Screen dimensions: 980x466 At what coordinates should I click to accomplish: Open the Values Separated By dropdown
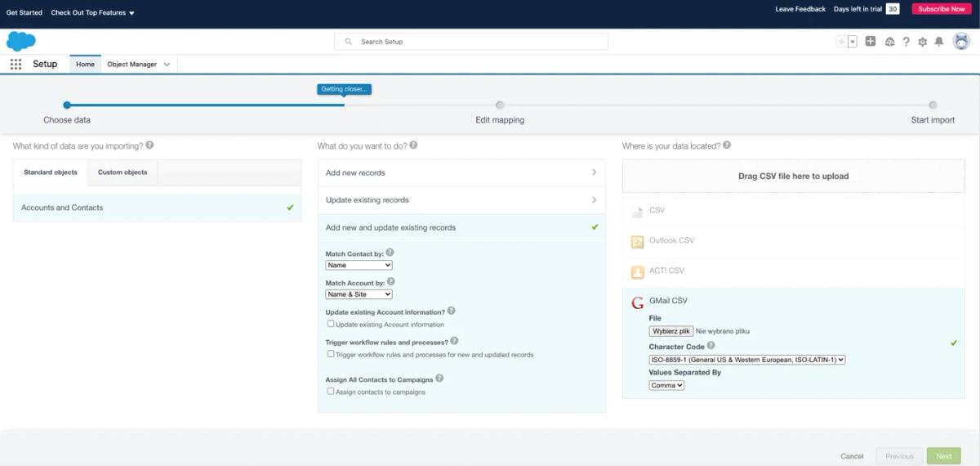(x=666, y=385)
